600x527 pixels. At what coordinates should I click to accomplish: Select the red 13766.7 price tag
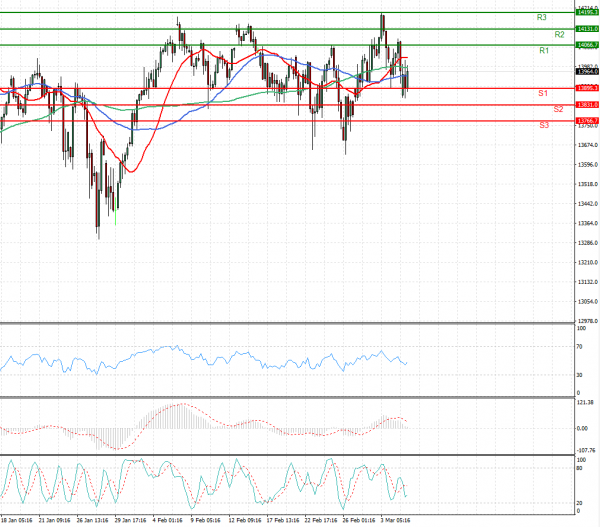tap(587, 121)
